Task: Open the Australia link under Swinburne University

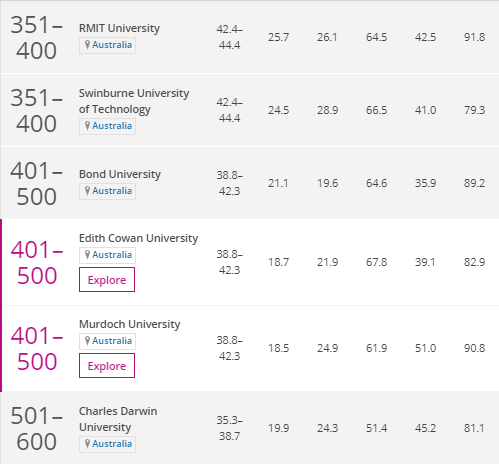Action: 112,126
